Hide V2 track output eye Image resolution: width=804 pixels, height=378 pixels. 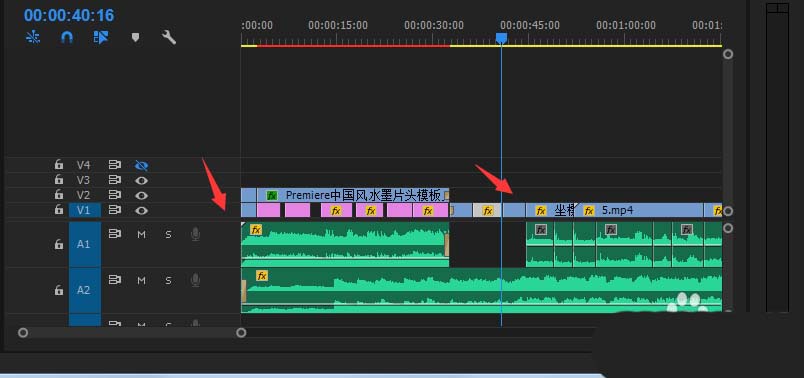click(141, 195)
